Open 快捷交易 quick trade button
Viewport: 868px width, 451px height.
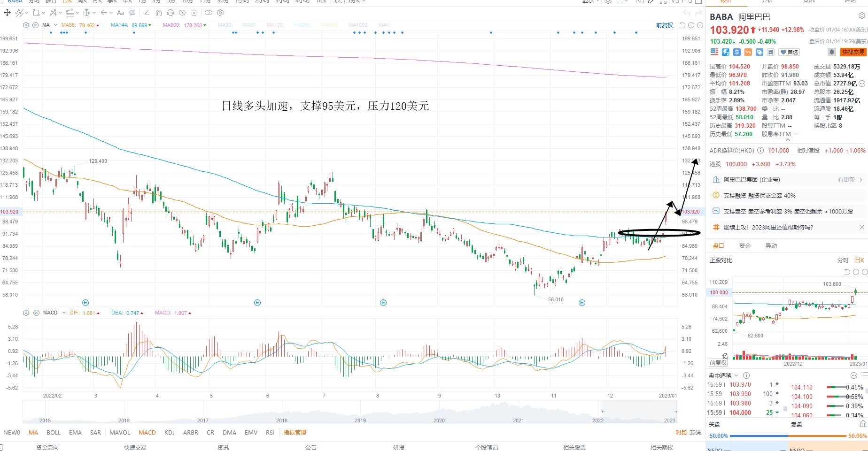click(853, 52)
